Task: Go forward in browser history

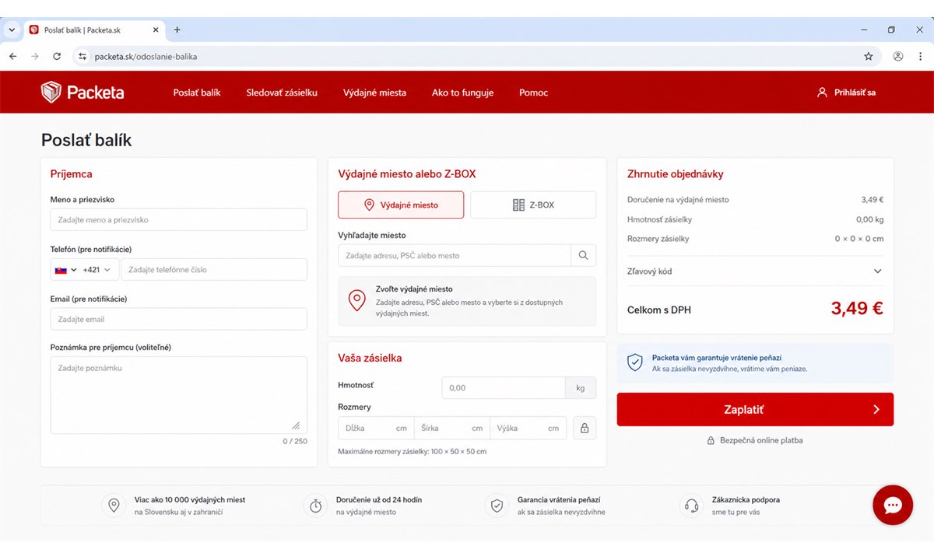Action: pyautogui.click(x=34, y=56)
